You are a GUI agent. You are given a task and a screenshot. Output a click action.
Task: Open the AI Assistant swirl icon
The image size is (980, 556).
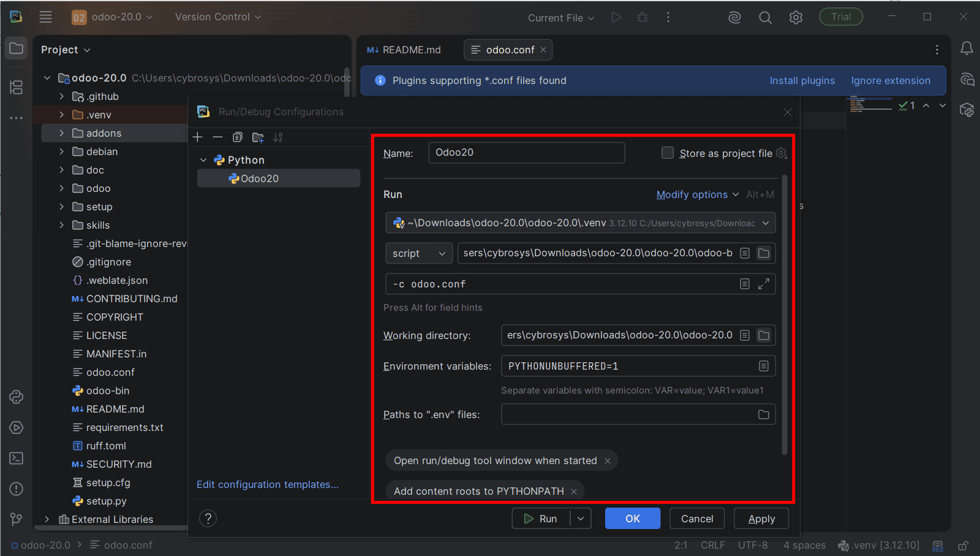coord(734,18)
